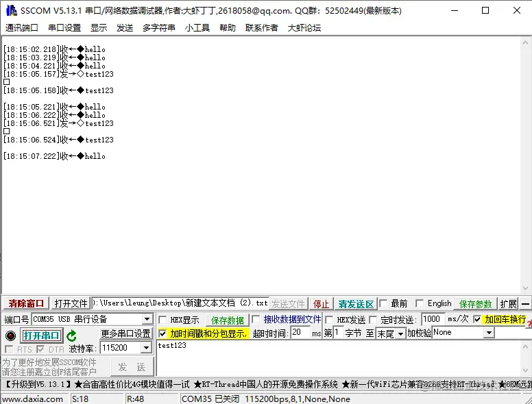Screen dimensions: 532x404
Task: Click the log line at 18:15:02.218 hello
Action: point(54,49)
